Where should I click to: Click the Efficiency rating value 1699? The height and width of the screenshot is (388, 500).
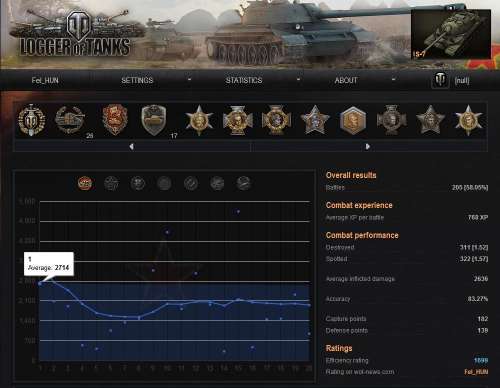(x=481, y=360)
